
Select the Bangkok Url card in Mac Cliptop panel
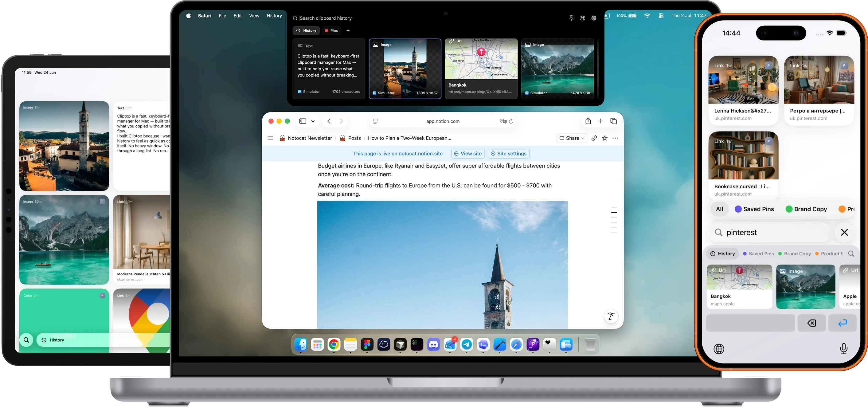click(x=481, y=69)
